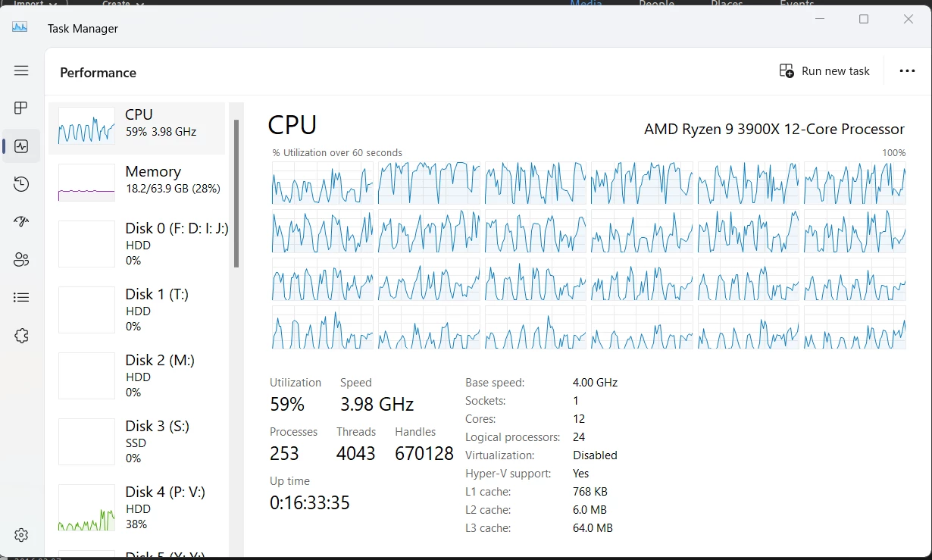
Task: Select Disk 1 (T:) entry
Action: point(136,310)
